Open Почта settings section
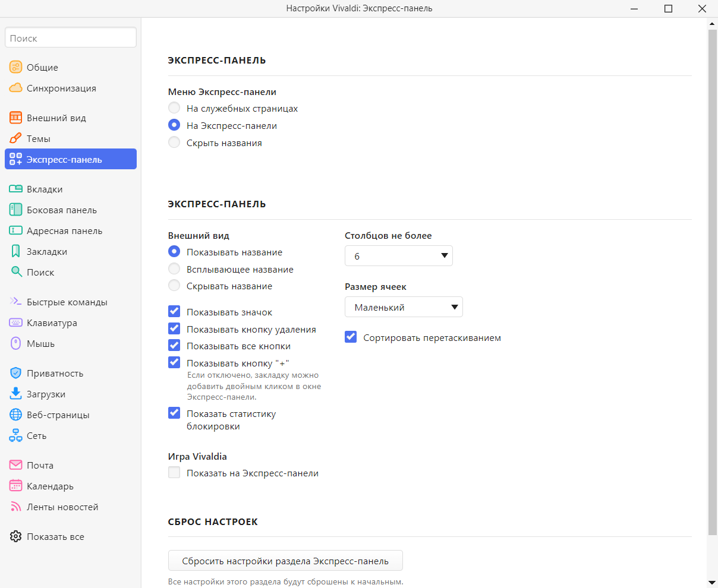 pos(71,465)
